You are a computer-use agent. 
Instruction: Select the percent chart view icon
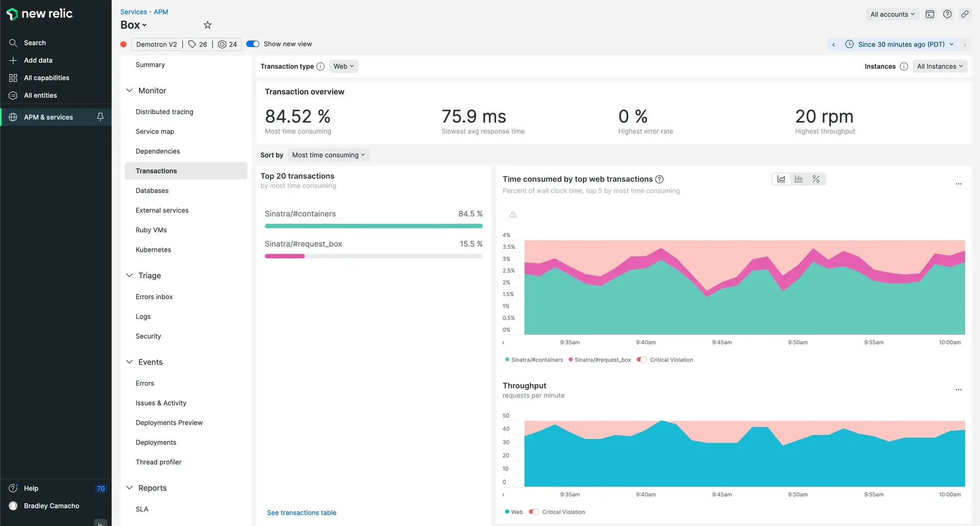click(816, 179)
